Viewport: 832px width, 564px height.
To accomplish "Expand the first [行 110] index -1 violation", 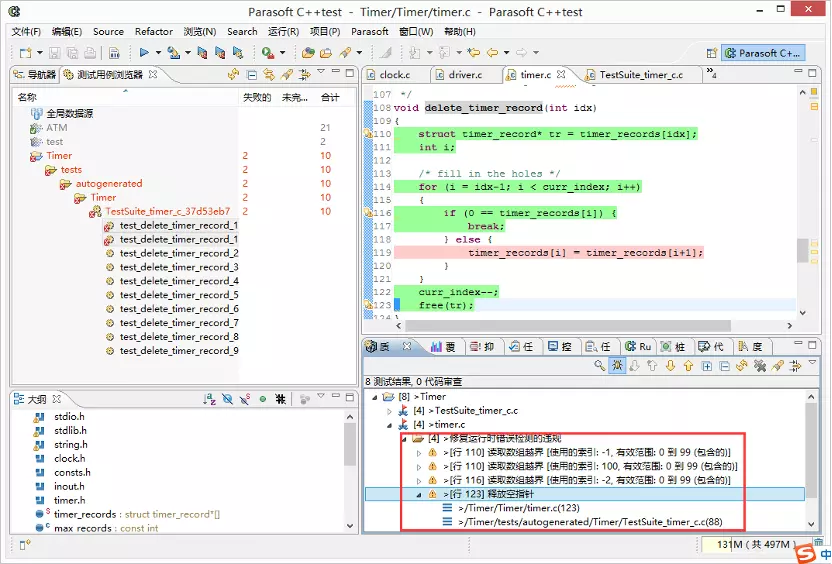I will click(419, 453).
